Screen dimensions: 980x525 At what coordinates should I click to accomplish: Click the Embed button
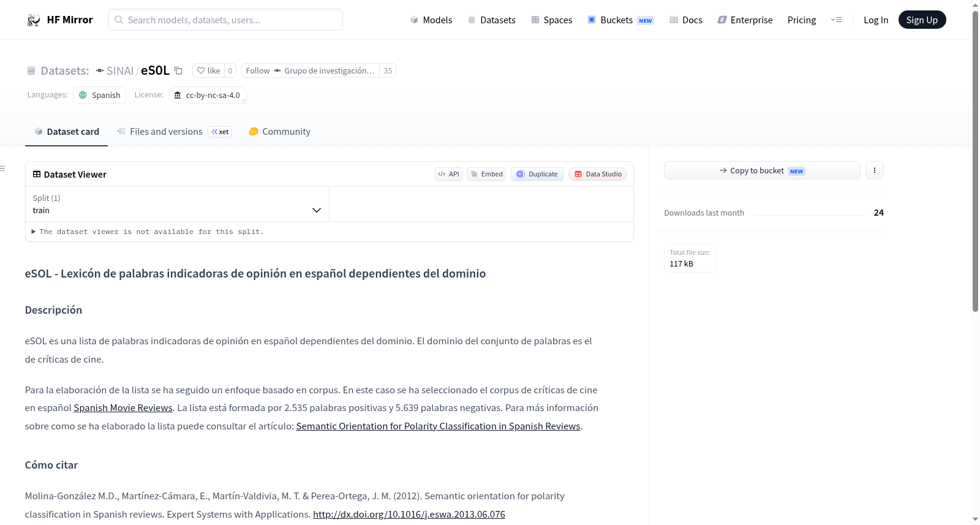(487, 174)
